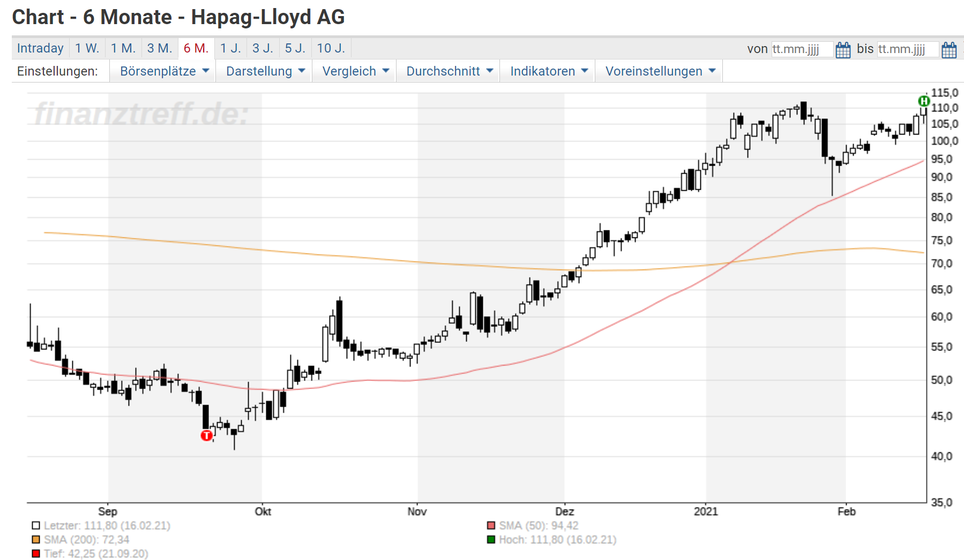Click the 'Okt' month axis label
Viewport: 964px width, 560px height.
(x=263, y=511)
